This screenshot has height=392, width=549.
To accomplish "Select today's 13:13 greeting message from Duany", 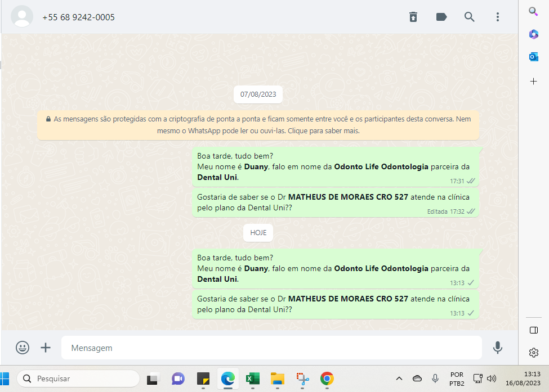I will (336, 269).
